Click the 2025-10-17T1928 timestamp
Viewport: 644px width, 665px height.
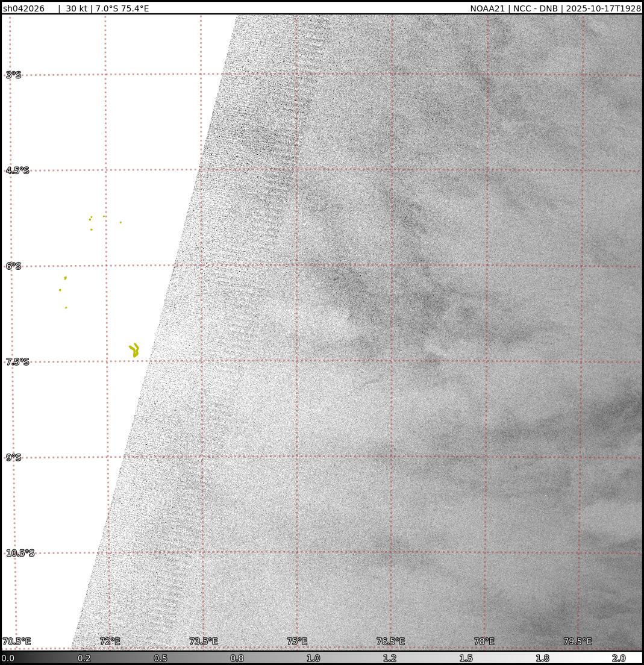click(x=603, y=8)
